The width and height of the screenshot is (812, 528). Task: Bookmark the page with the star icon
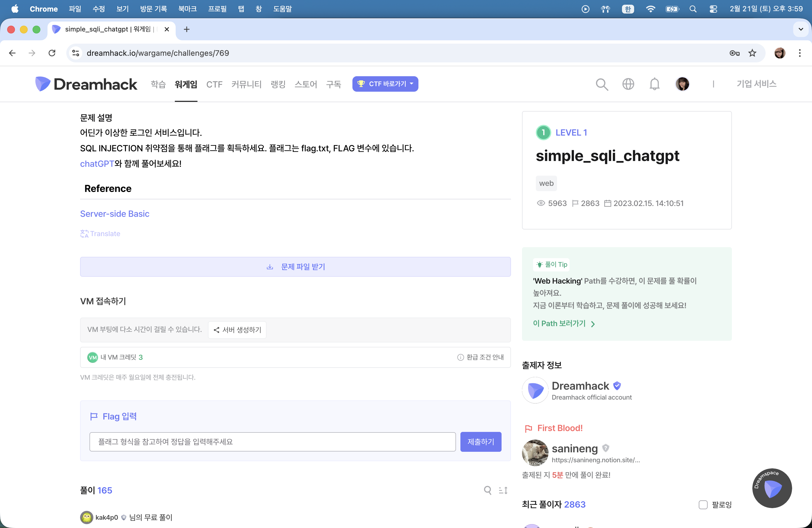[752, 53]
